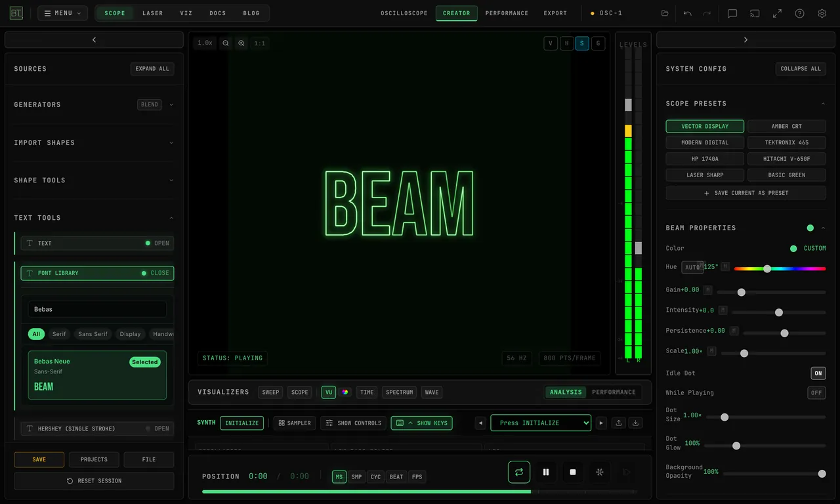Image resolution: width=840 pixels, height=504 pixels.
Task: Open the help question mark icon
Action: [799, 13]
